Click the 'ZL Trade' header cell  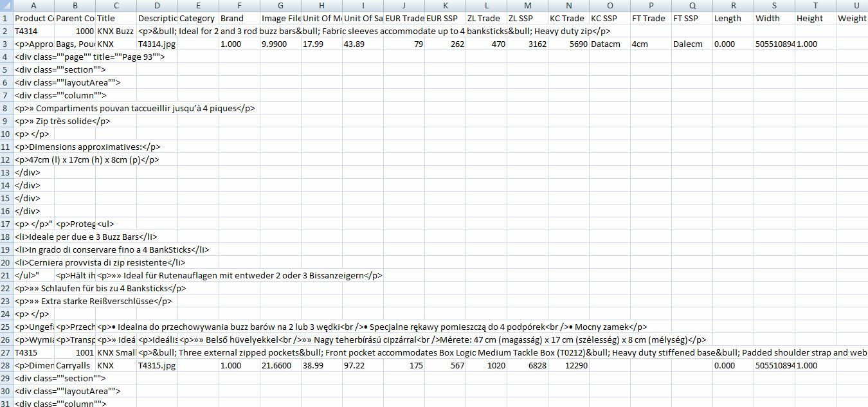[486, 18]
